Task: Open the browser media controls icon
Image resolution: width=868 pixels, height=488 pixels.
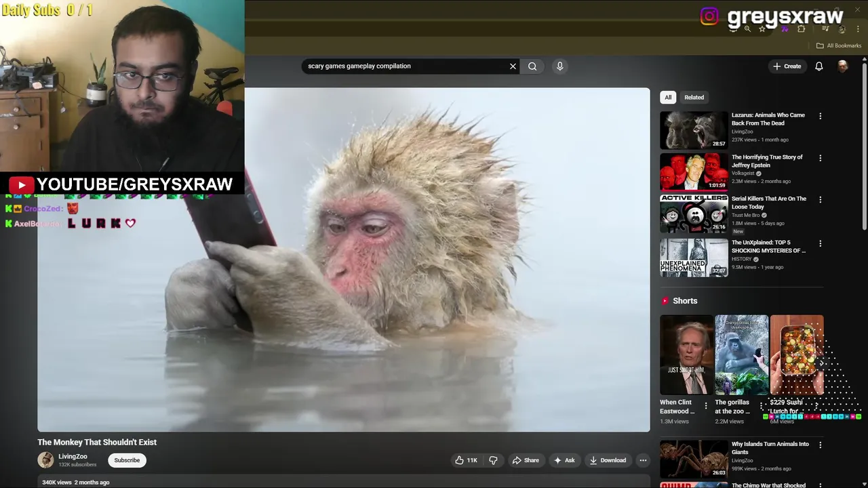Action: 825,29
